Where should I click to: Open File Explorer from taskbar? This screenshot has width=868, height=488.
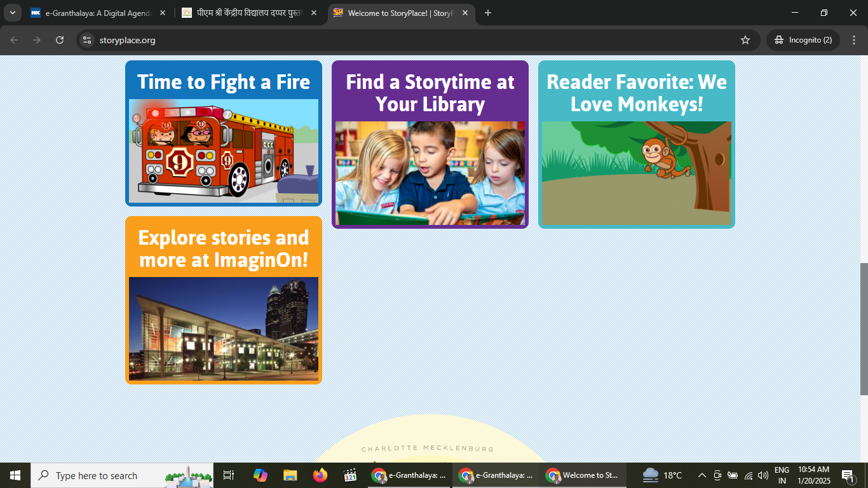[290, 475]
